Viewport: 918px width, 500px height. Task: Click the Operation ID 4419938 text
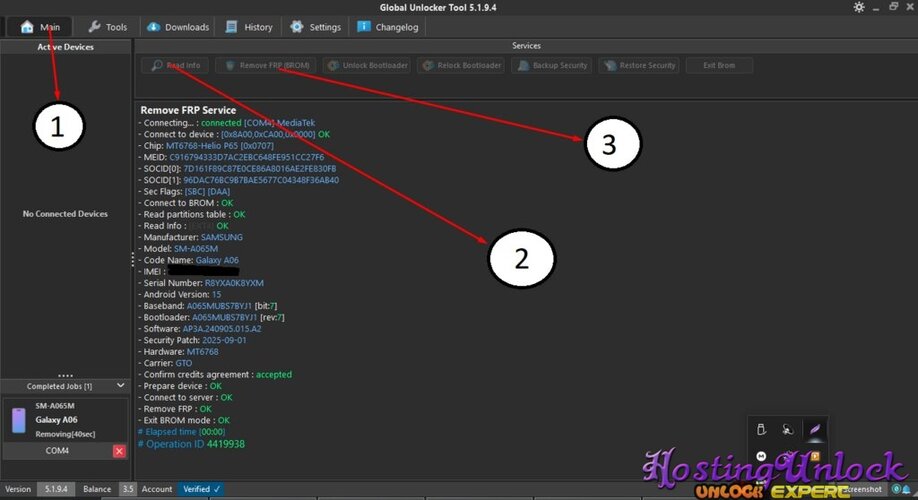pyautogui.click(x=191, y=444)
